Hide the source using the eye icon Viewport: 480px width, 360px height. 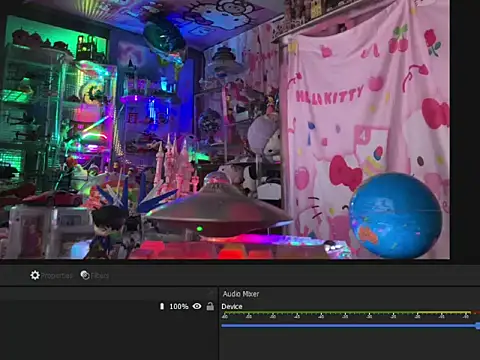point(197,306)
